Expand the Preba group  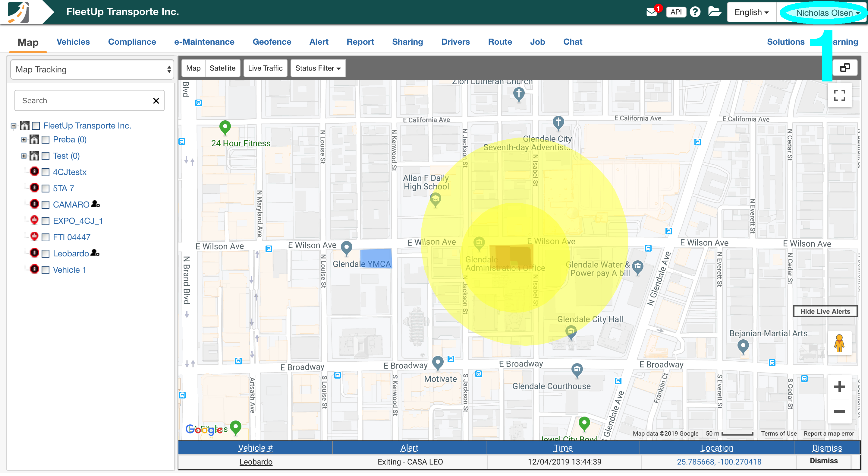pos(24,140)
